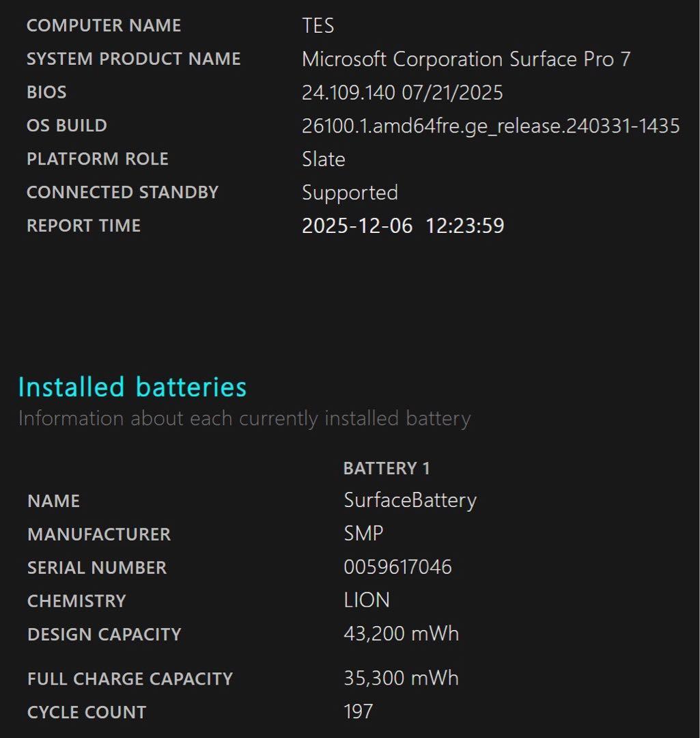
Task: Click the BIOS label
Action: [46, 92]
